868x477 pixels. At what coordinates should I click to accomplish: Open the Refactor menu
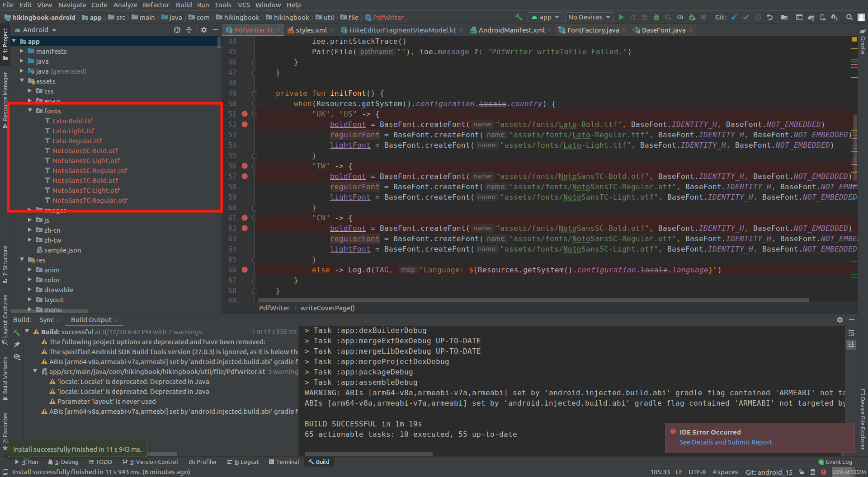coord(156,5)
